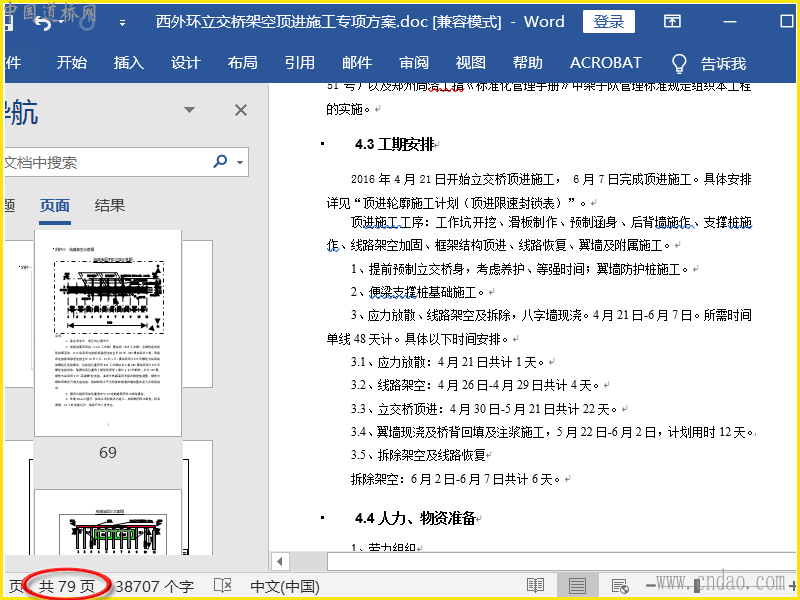
Task: Expand the search options arrow beside magnifier
Action: [240, 163]
